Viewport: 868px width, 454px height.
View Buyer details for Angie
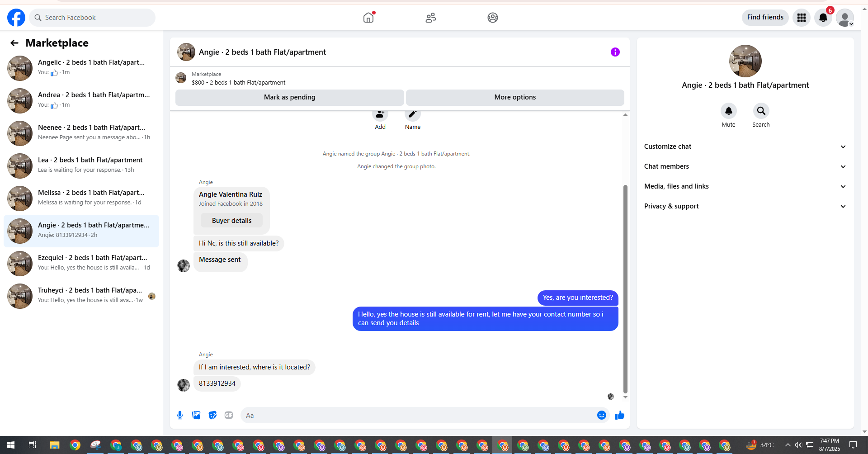pyautogui.click(x=231, y=221)
